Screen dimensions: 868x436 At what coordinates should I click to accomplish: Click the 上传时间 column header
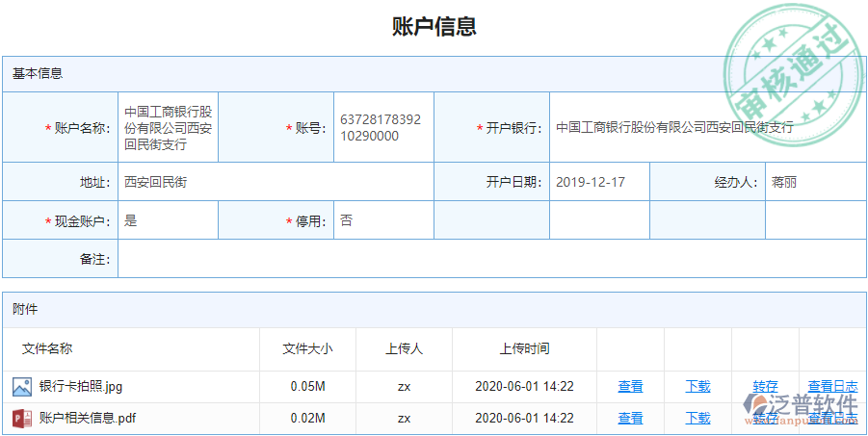click(x=524, y=348)
